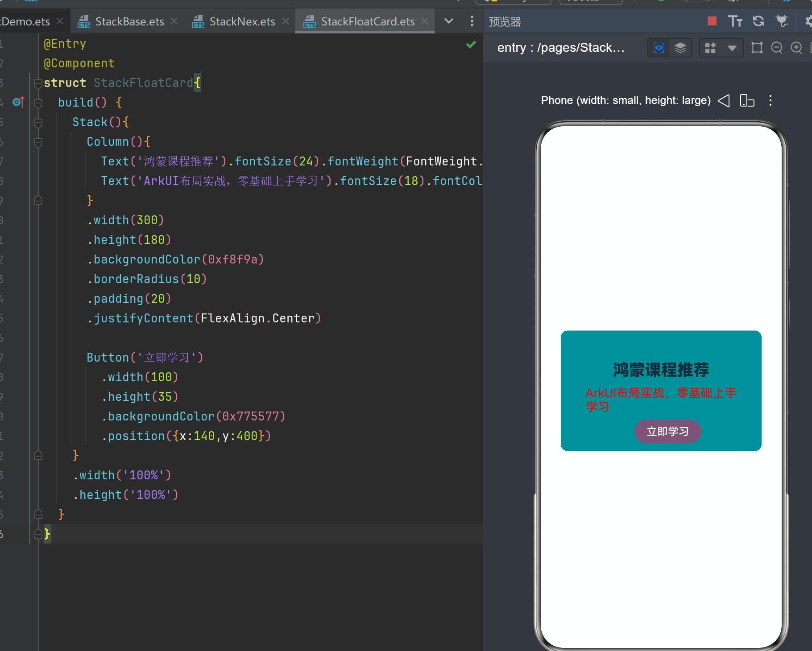The image size is (812, 651).
Task: Open the multi-profile grid icon
Action: pyautogui.click(x=710, y=48)
